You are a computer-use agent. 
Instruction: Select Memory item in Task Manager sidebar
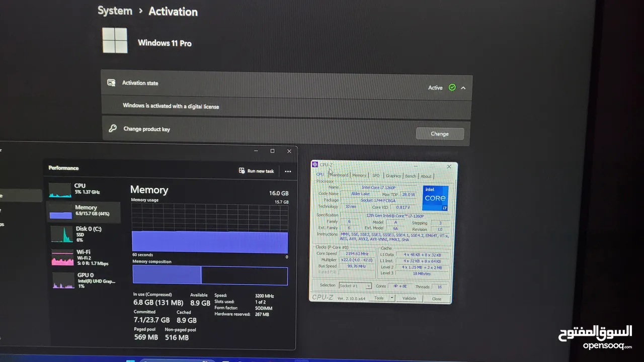tap(84, 211)
